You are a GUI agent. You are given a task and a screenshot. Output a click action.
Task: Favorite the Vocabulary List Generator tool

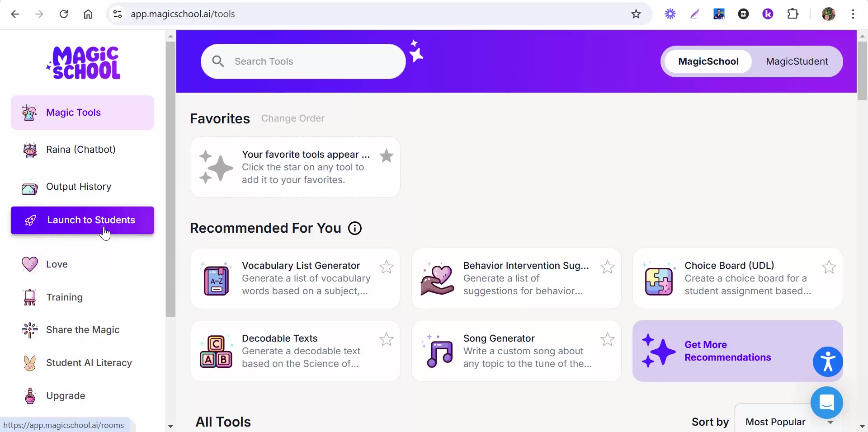pos(387,267)
